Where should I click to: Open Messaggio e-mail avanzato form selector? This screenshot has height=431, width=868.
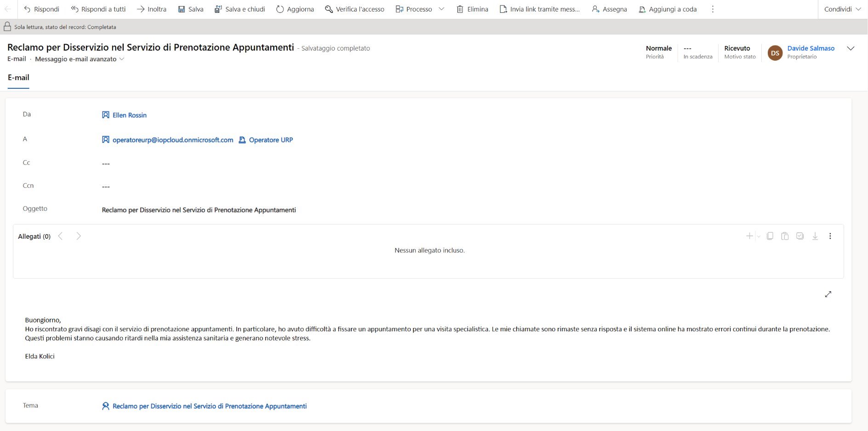pos(80,59)
